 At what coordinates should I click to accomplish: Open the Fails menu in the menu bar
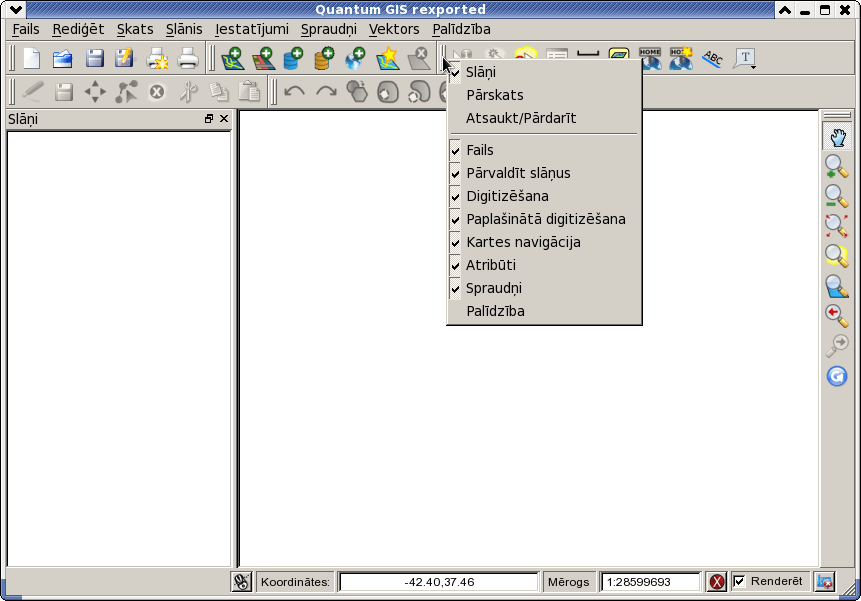(x=26, y=29)
